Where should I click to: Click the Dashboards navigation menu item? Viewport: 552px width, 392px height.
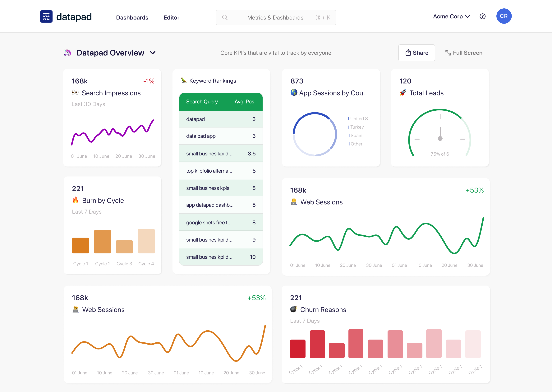[132, 17]
